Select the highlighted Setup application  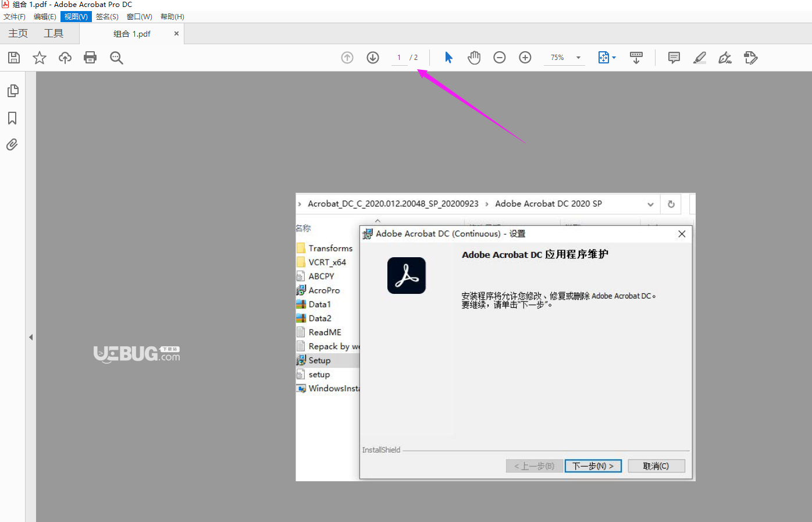click(327, 360)
